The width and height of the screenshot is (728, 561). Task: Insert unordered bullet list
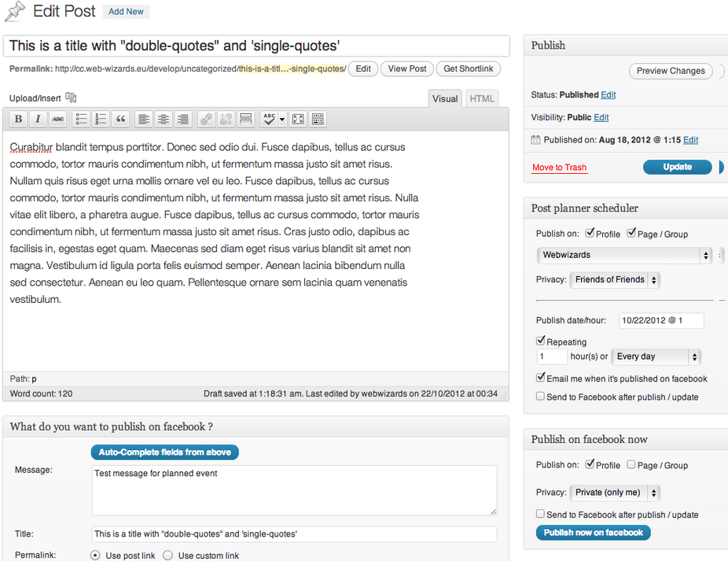click(81, 119)
